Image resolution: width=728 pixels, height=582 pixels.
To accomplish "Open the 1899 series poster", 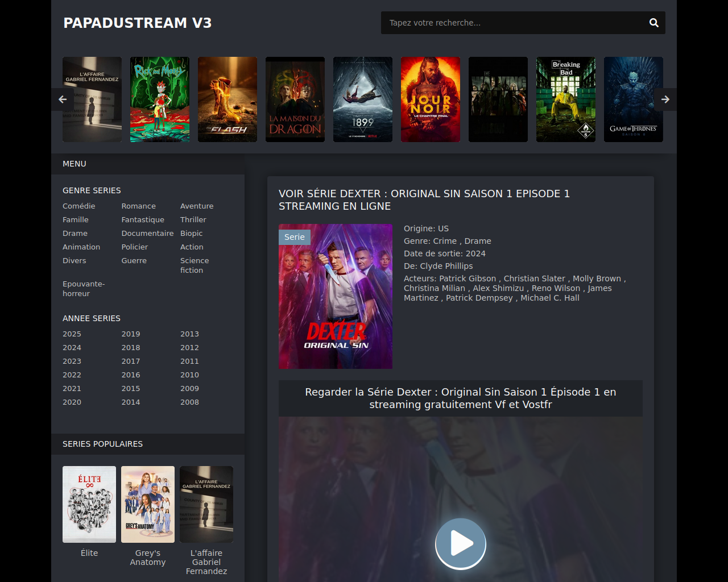I will [x=363, y=99].
